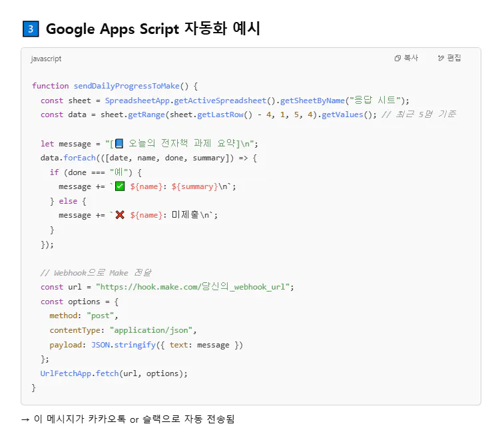Click function name sendDailyProgressToMake

(126, 86)
